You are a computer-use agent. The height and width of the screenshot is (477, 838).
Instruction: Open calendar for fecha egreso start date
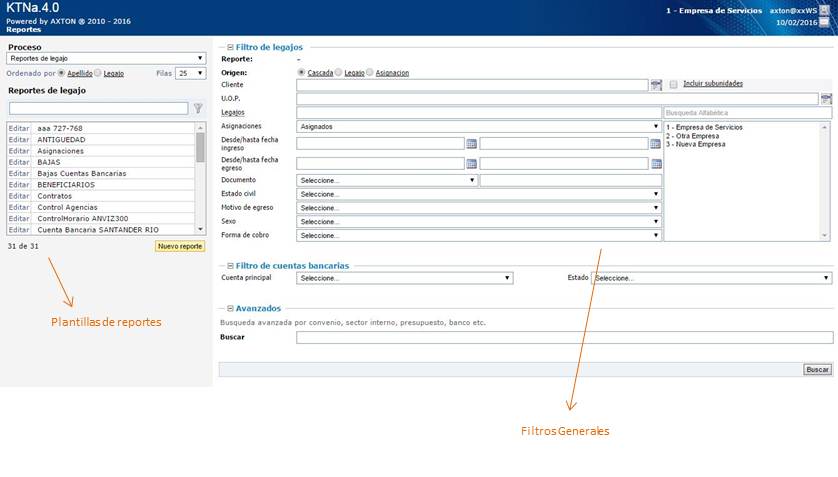tap(471, 164)
